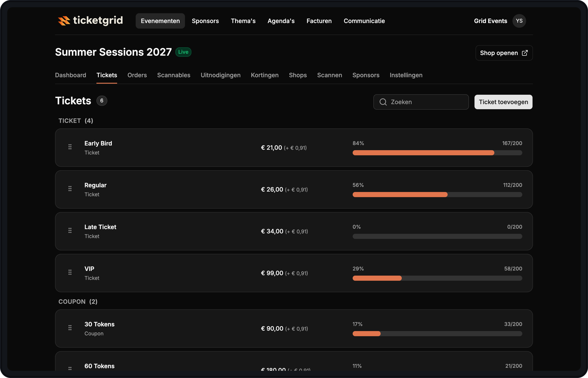
Task: Open the VIP ticket name
Action: click(x=89, y=269)
